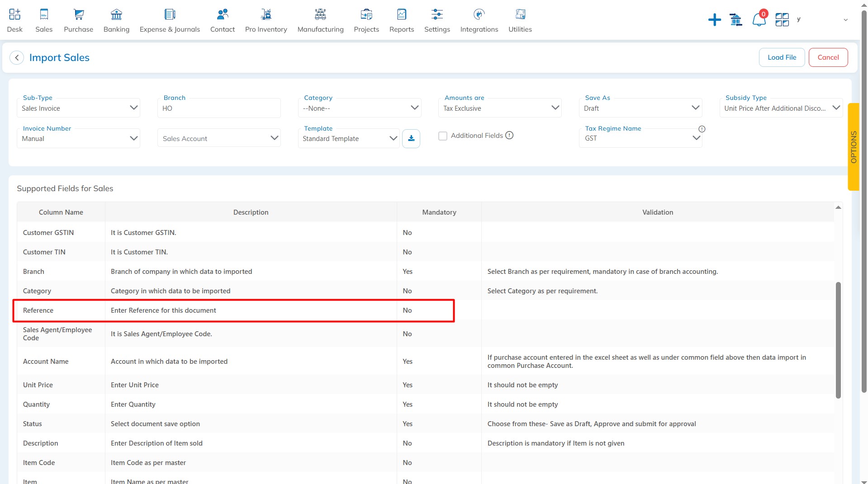Image resolution: width=868 pixels, height=484 pixels.
Task: Open the Invoice Number Manual dropdown
Action: (x=78, y=138)
